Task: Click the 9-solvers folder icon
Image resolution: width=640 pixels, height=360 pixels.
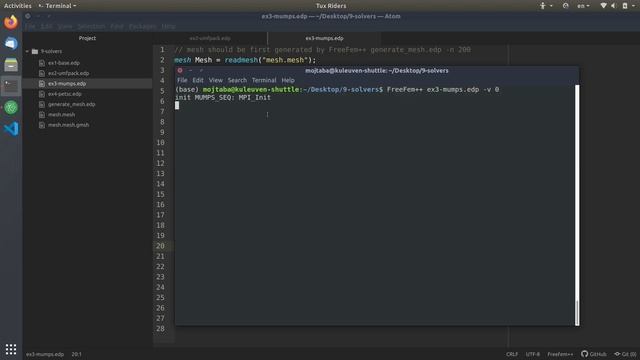Action: [35, 51]
